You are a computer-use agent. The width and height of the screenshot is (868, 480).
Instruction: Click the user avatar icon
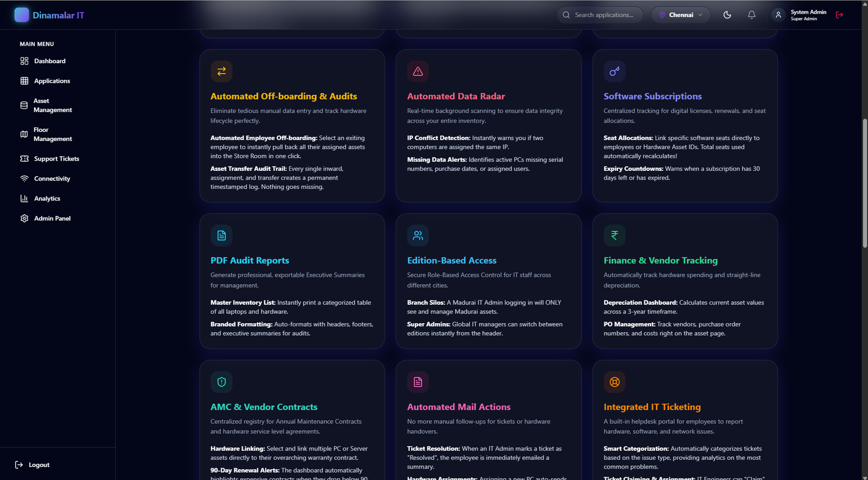tap(778, 15)
